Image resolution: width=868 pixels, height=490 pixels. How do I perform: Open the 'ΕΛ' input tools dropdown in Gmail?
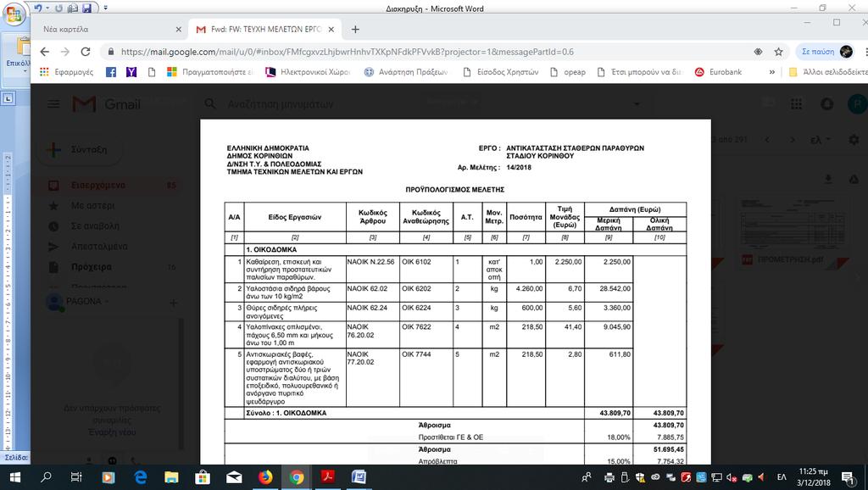[820, 140]
